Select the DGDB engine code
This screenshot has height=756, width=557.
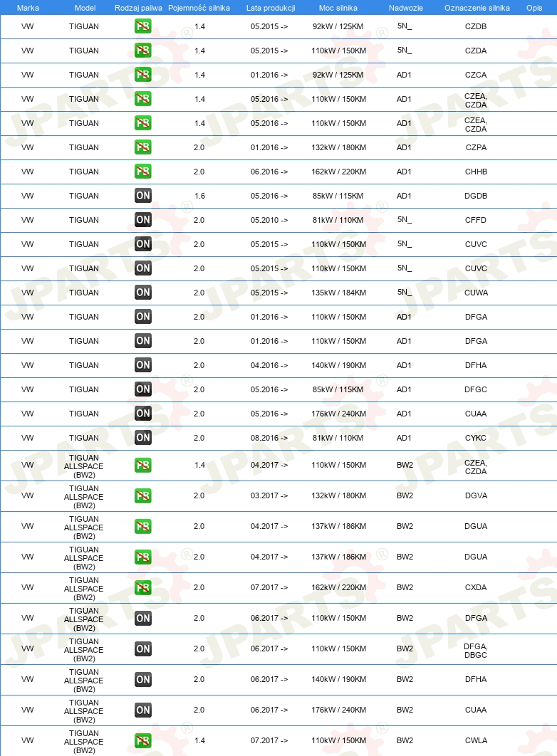pyautogui.click(x=476, y=196)
